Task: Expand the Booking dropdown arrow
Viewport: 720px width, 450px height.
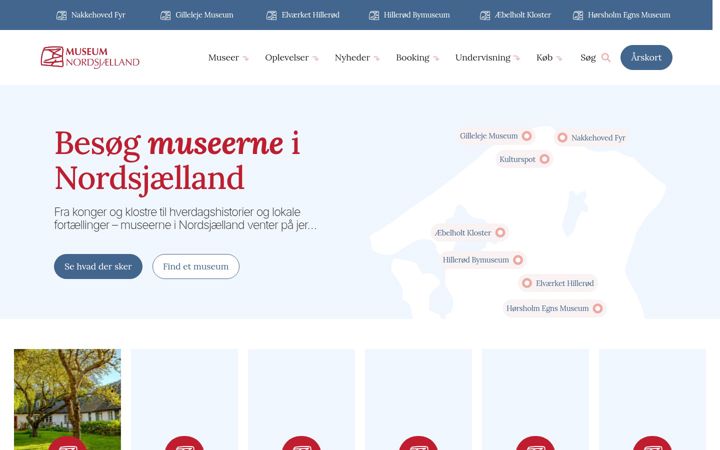Action: coord(436,58)
